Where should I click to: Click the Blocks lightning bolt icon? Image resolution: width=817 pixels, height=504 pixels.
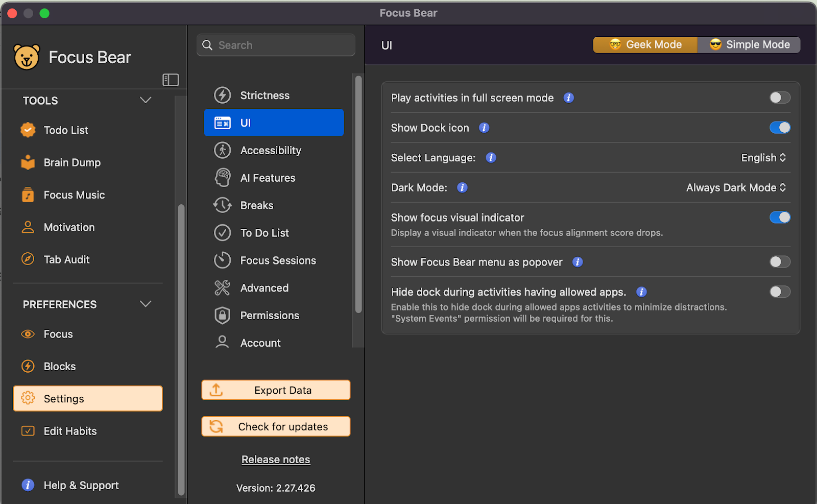[x=28, y=366]
